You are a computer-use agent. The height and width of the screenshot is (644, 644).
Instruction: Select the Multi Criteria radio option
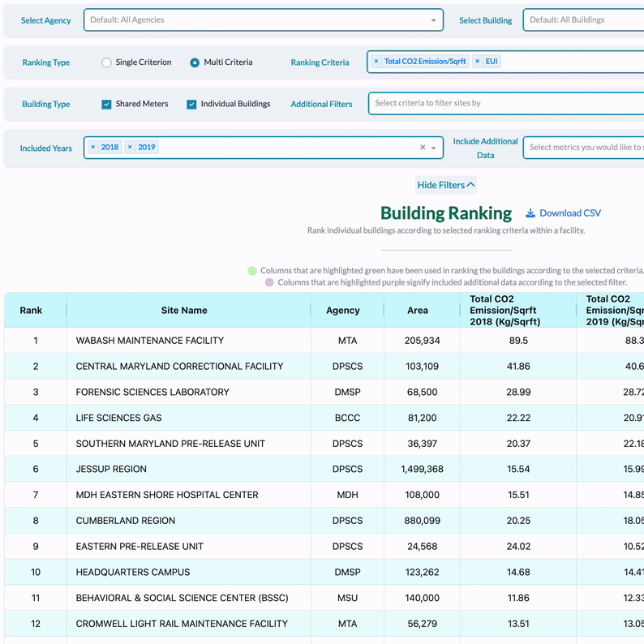coord(195,62)
